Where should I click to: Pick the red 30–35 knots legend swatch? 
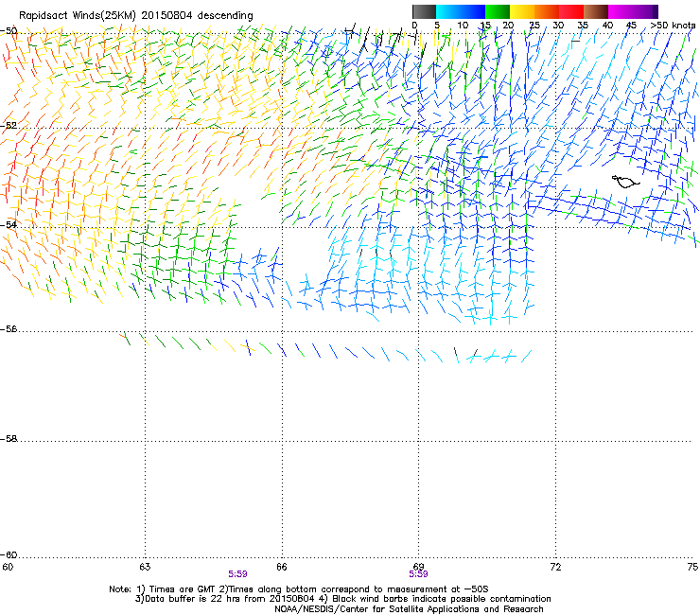(571, 11)
